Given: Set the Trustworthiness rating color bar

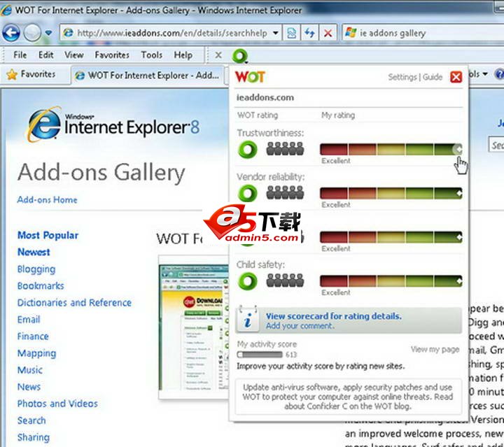Looking at the screenshot, I should click(x=391, y=149).
